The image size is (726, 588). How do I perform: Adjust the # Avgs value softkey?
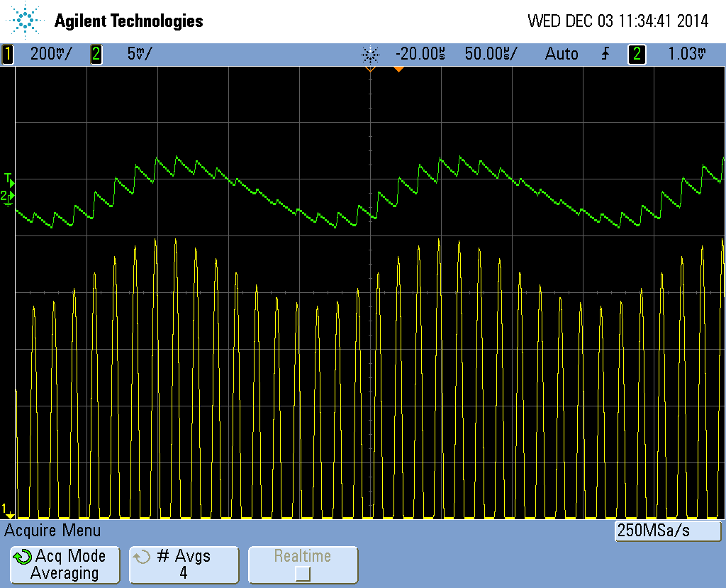click(184, 565)
